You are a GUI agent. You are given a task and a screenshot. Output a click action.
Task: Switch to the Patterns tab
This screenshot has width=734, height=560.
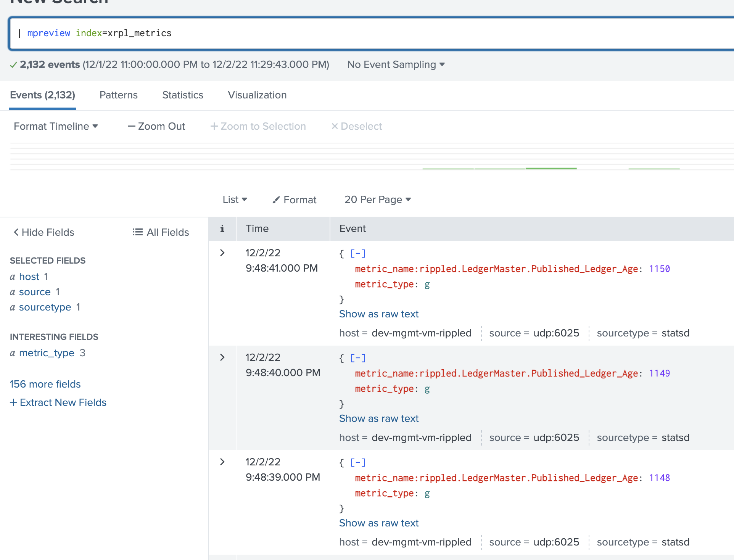pos(118,95)
